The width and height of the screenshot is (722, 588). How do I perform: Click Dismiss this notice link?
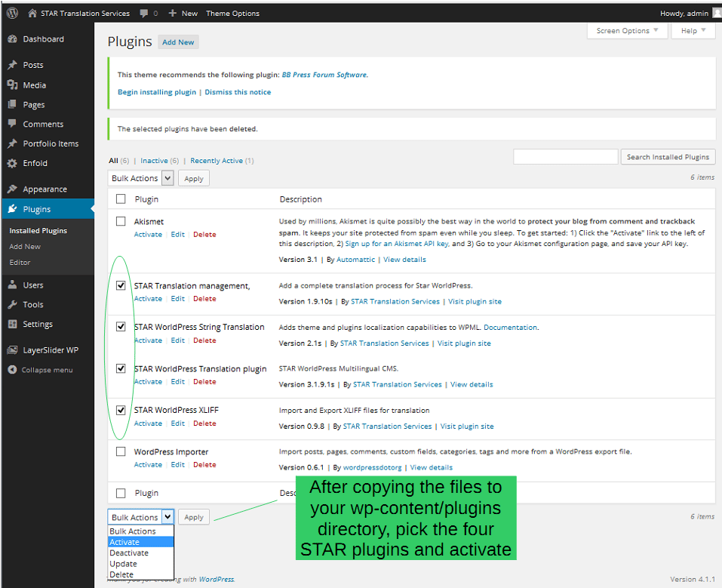point(238,92)
